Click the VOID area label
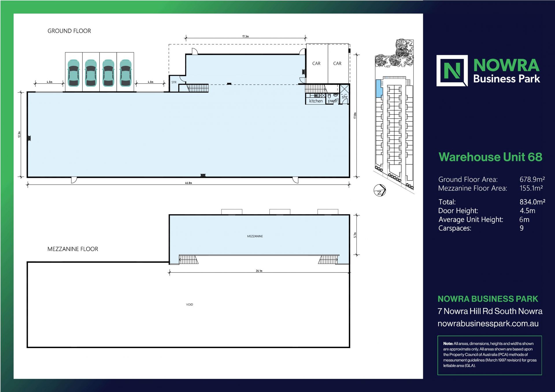The height and width of the screenshot is (392, 555). pyautogui.click(x=189, y=304)
